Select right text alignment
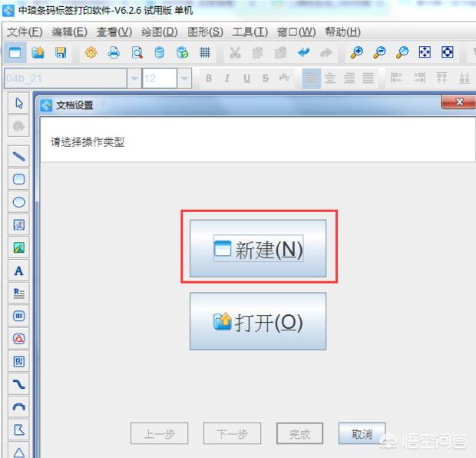This screenshot has height=458, width=476. [349, 78]
